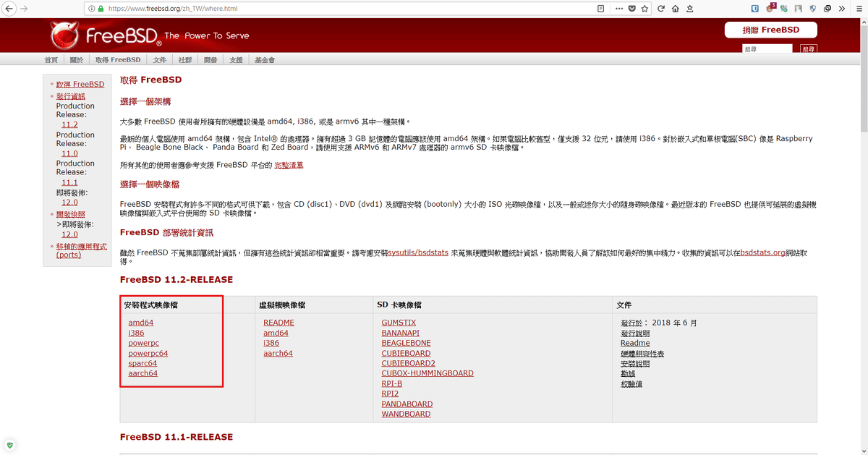
Task: Click the browser home icon
Action: [675, 9]
